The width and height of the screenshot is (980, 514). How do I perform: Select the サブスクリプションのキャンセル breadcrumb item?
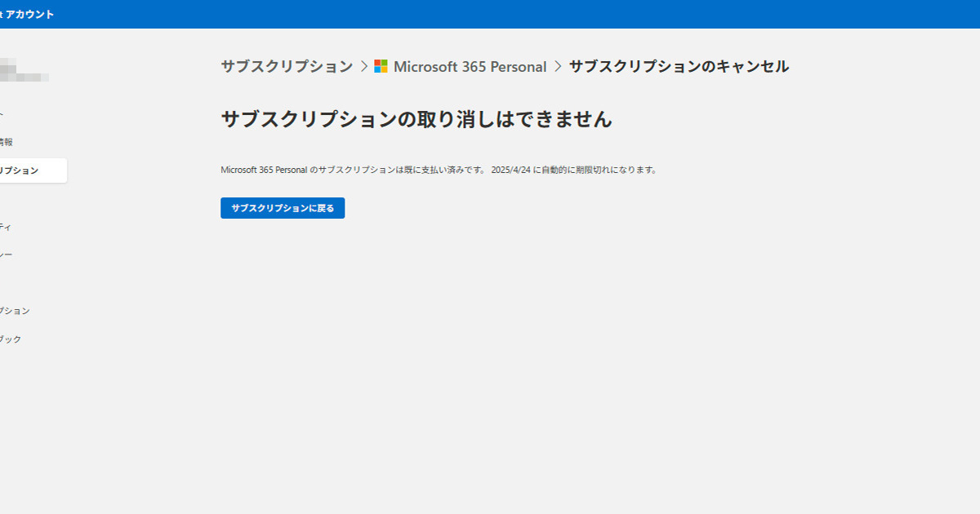tap(679, 67)
